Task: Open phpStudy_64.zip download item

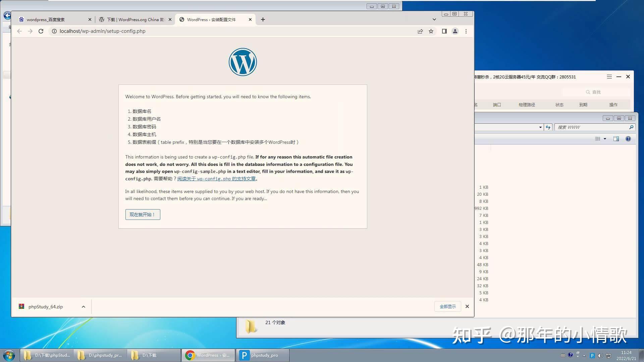Action: pyautogui.click(x=45, y=307)
